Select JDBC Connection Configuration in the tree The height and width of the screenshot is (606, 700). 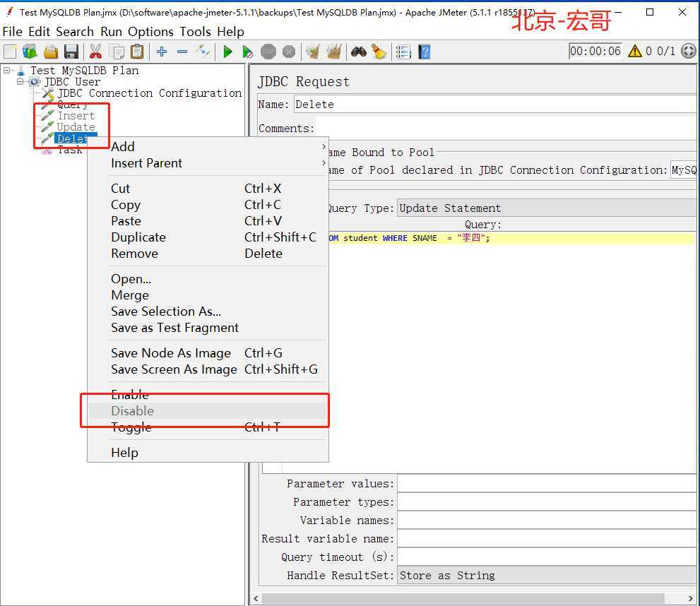(149, 93)
